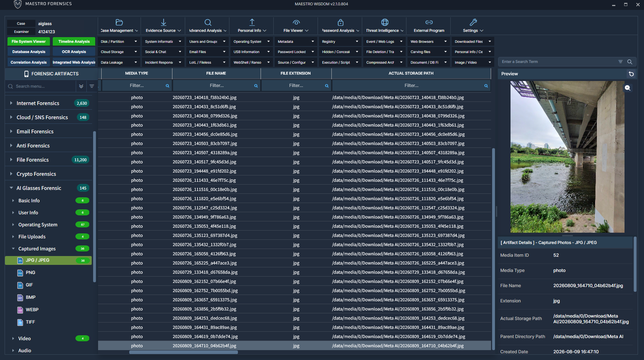Image resolution: width=644 pixels, height=360 pixels.
Task: Open Settings wrench icon
Action: click(473, 23)
